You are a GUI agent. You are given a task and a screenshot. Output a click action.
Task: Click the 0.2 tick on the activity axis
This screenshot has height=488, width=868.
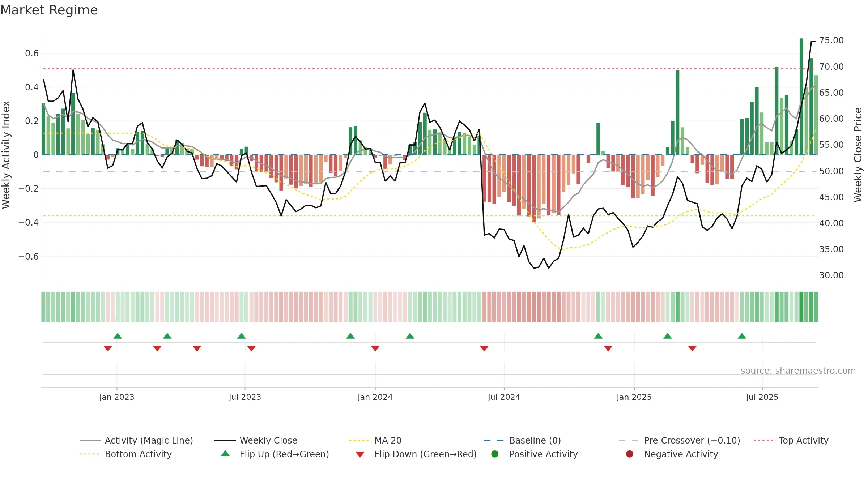(x=32, y=121)
